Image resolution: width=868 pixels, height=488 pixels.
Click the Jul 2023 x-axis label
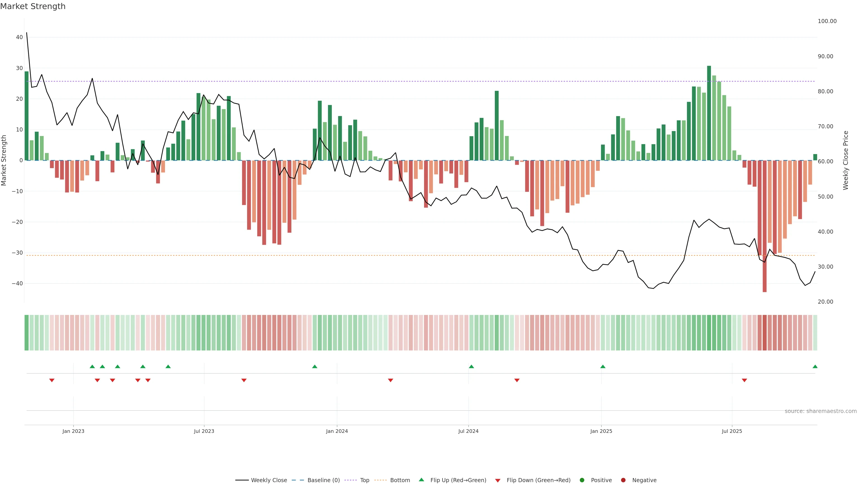click(x=204, y=431)
